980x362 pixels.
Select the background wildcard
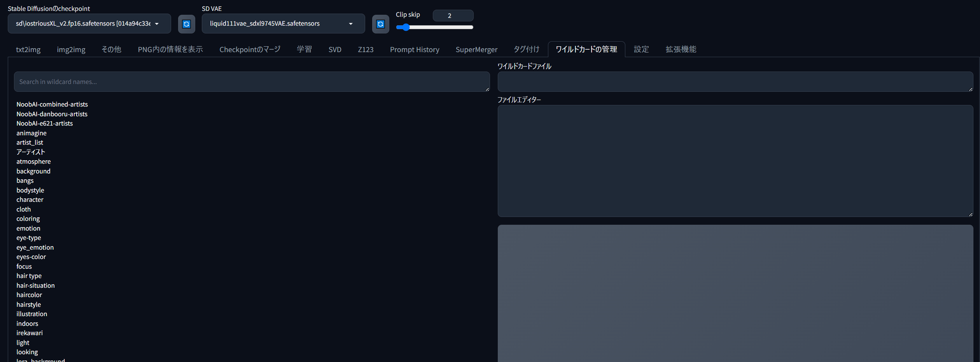(x=33, y=171)
